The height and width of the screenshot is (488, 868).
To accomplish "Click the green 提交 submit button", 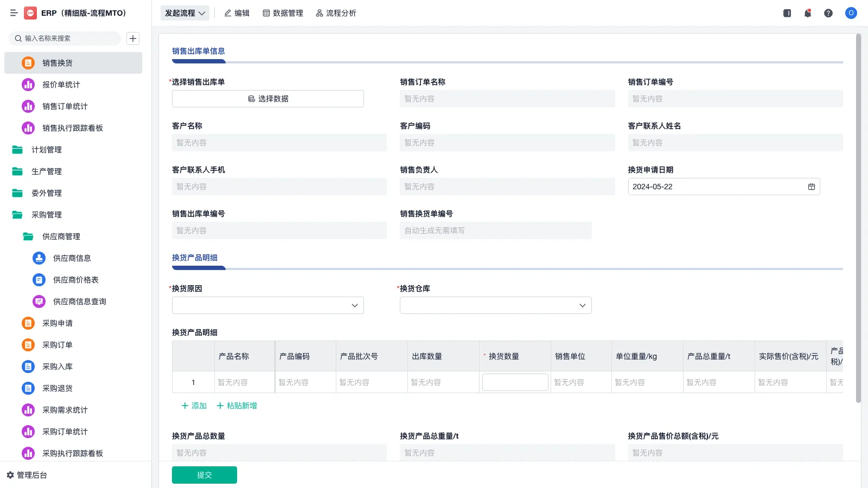I will (204, 474).
